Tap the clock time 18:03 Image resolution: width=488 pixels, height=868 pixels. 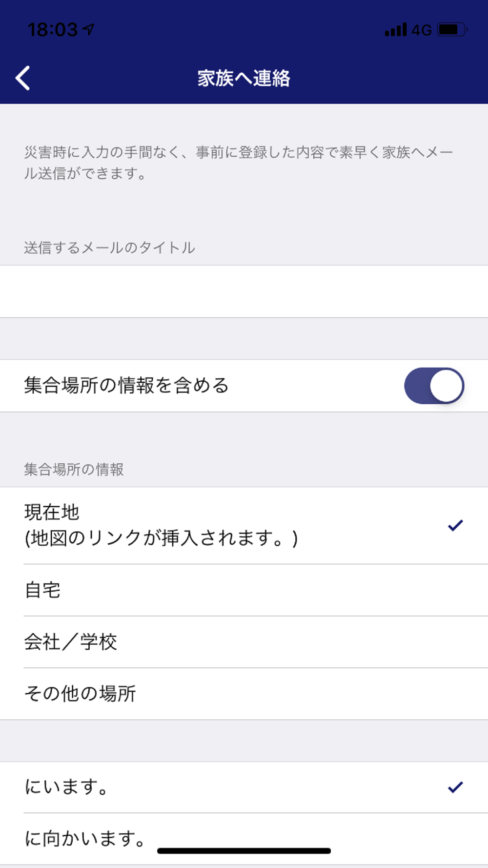click(53, 30)
